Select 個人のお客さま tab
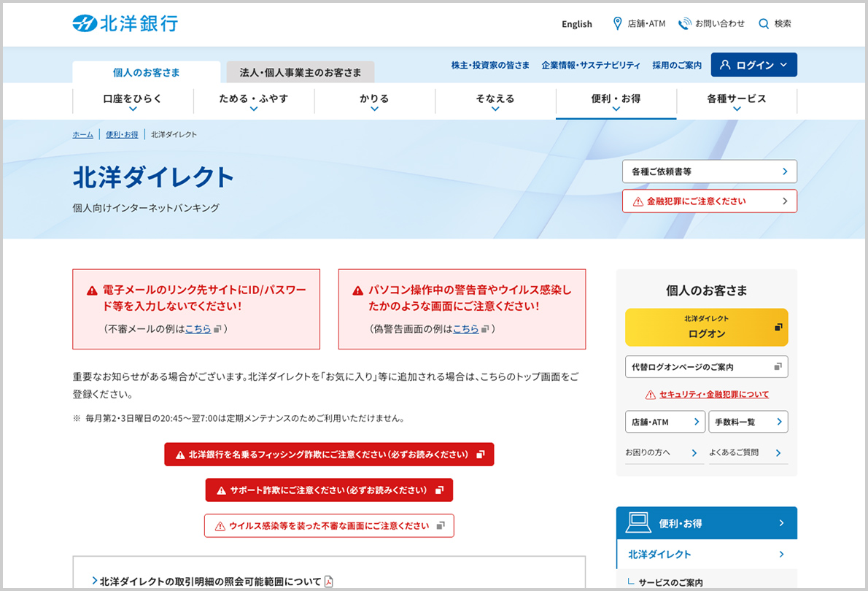Screen dimensions: 868x591 pyautogui.click(x=146, y=72)
